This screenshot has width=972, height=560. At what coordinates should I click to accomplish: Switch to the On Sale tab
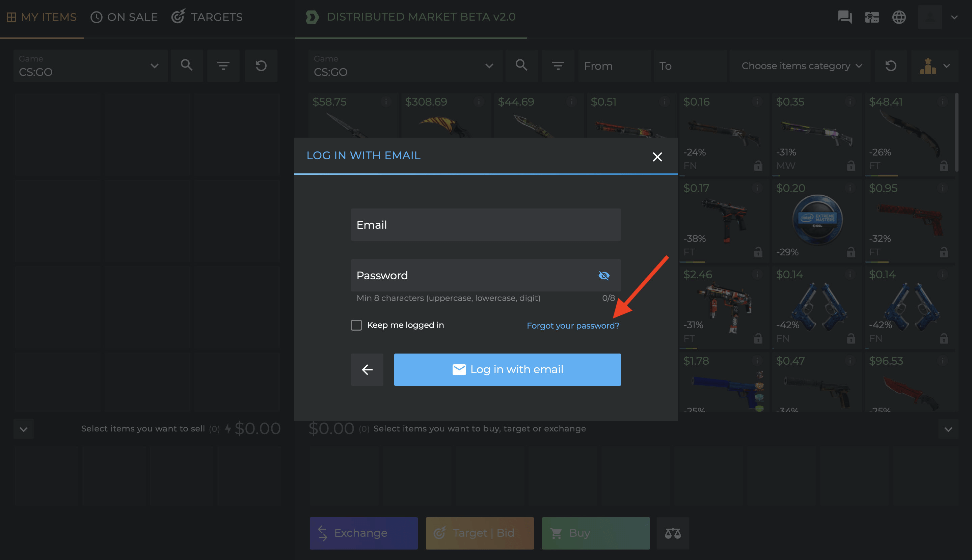click(x=124, y=17)
